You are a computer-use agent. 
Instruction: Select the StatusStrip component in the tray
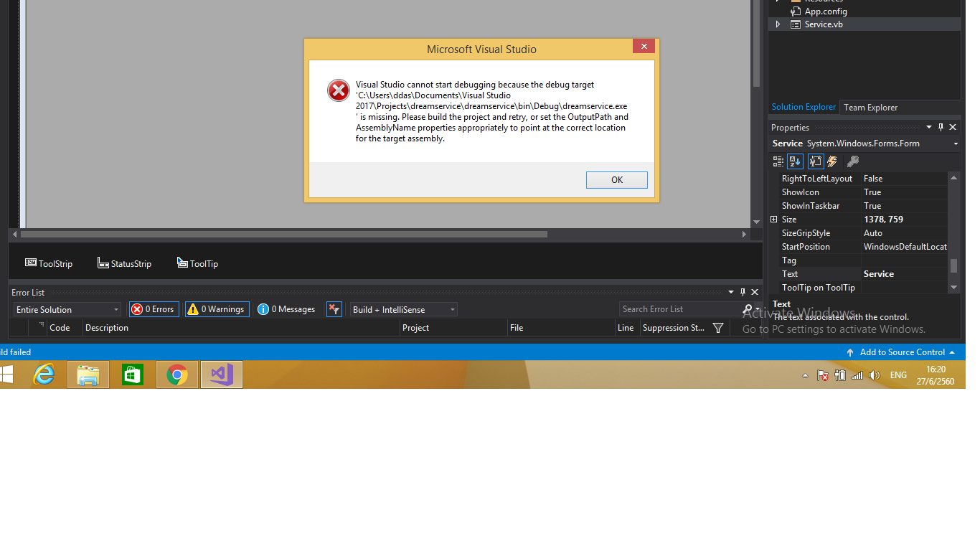(x=125, y=263)
